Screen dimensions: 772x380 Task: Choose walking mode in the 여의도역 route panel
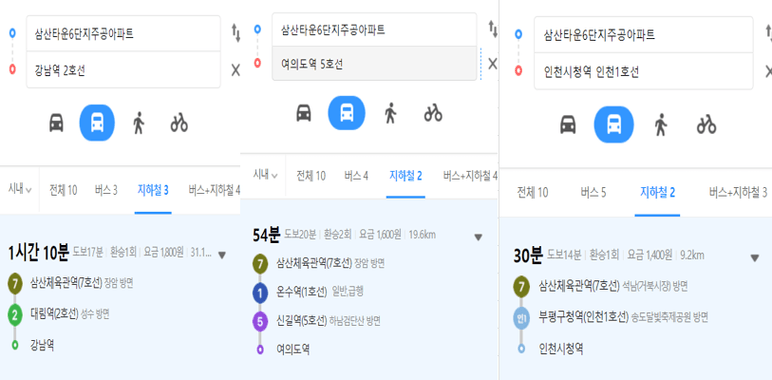pyautogui.click(x=390, y=113)
